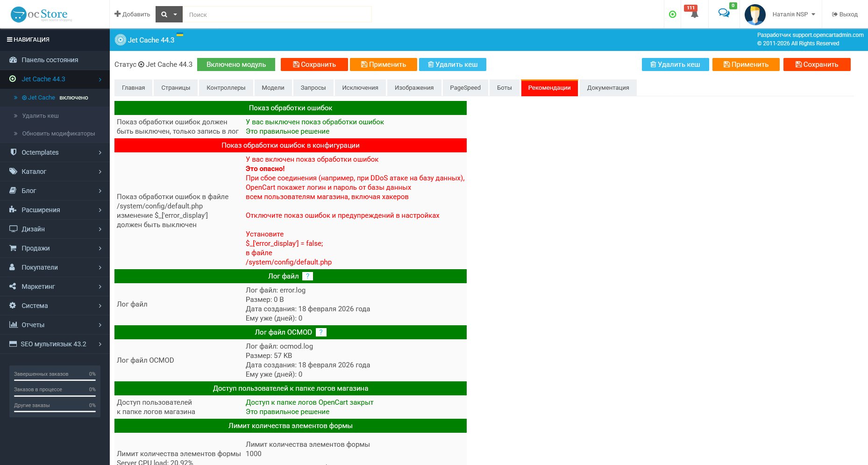
Task: Click the Выход logout link
Action: coord(845,14)
